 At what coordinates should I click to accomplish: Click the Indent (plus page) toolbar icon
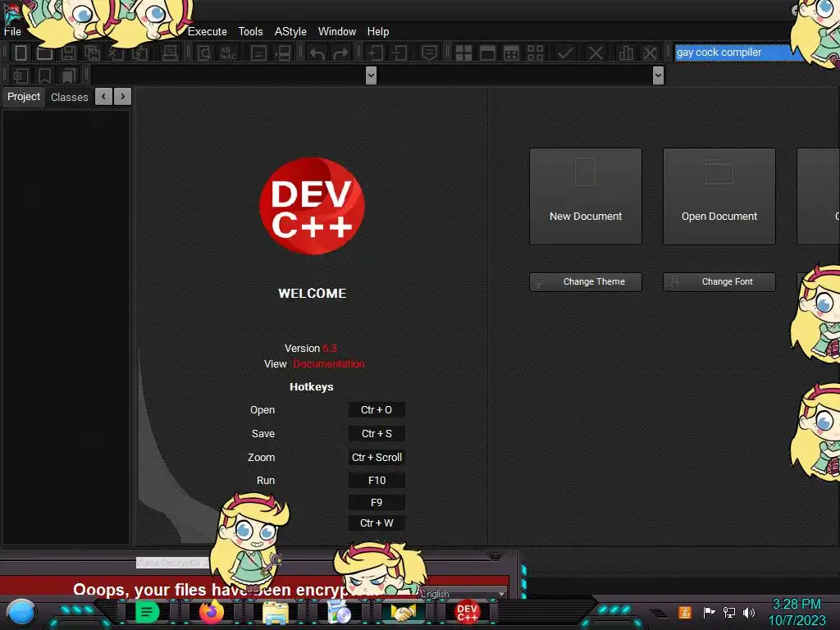pos(376,53)
